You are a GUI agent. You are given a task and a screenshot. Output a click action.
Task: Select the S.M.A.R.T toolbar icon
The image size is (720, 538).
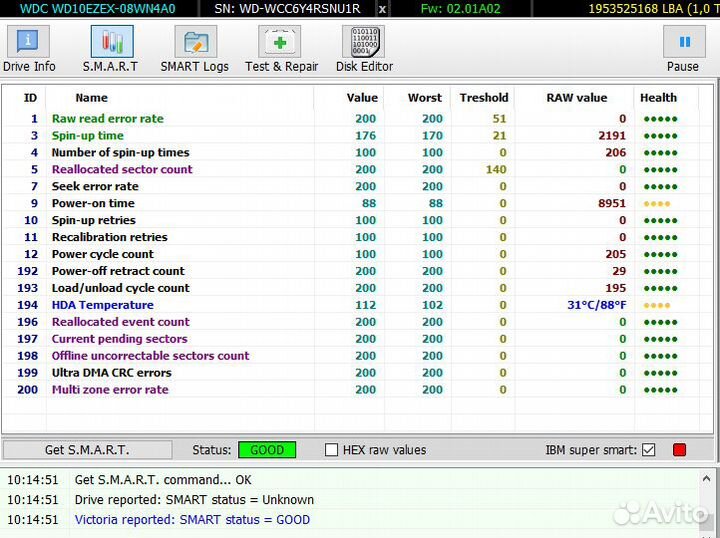112,48
